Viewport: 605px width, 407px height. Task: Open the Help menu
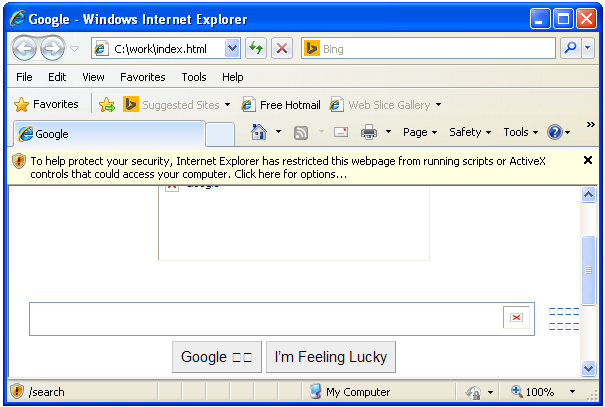pos(232,77)
